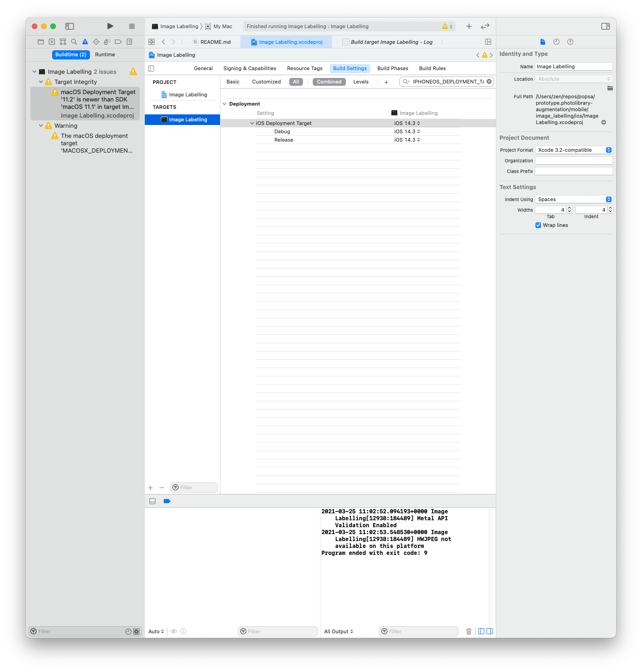The image size is (642, 672).
Task: Run the Image Labelling scheme
Action: 110,26
